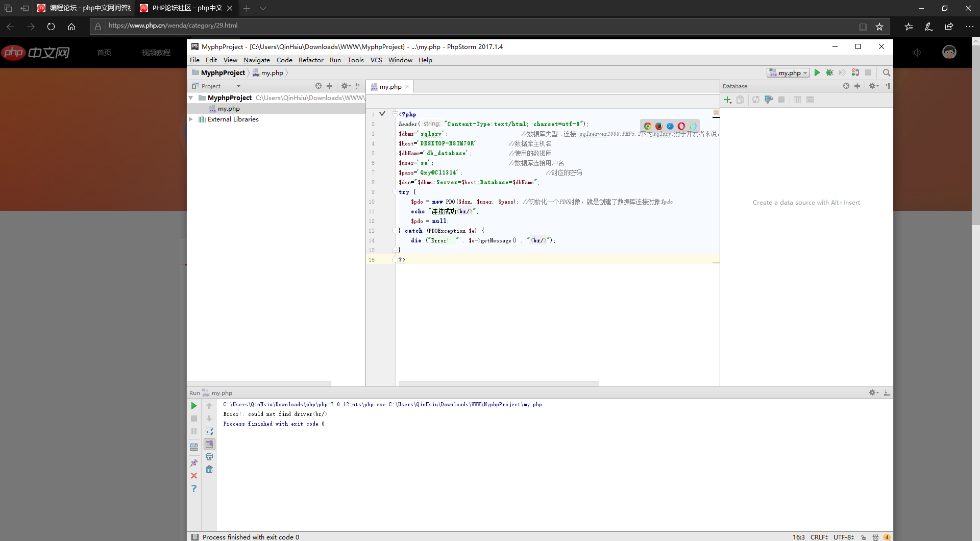980x541 pixels.
Task: Select my.php in the Project tree
Action: tap(228, 108)
